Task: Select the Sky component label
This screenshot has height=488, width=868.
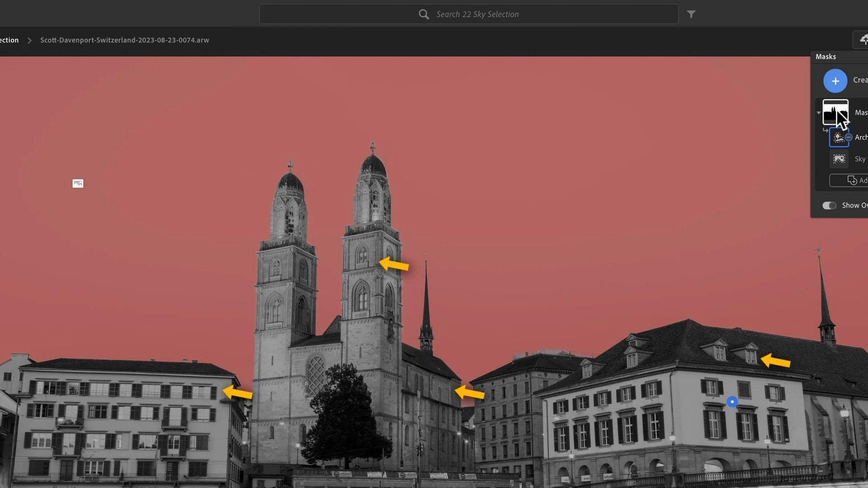Action: pos(860,159)
